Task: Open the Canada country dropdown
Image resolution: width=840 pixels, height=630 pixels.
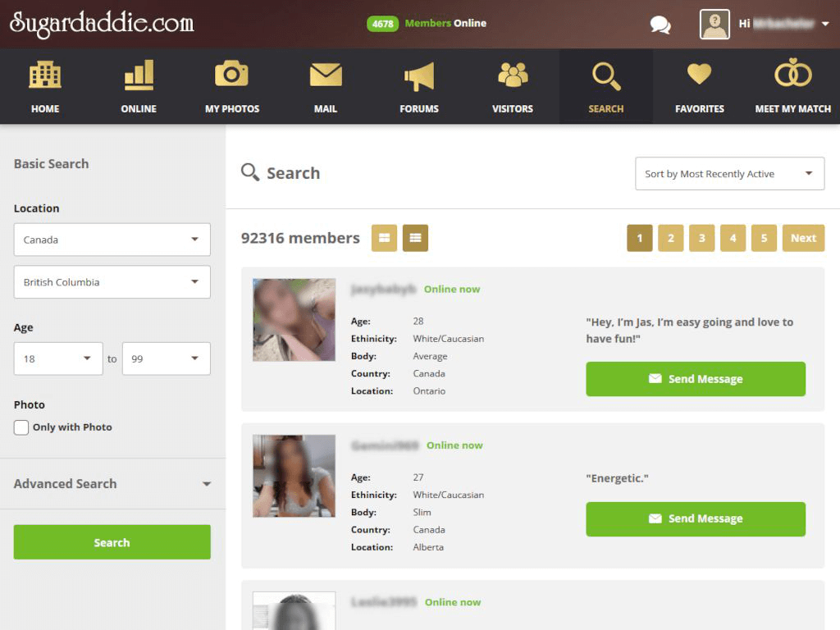Action: pos(112,240)
